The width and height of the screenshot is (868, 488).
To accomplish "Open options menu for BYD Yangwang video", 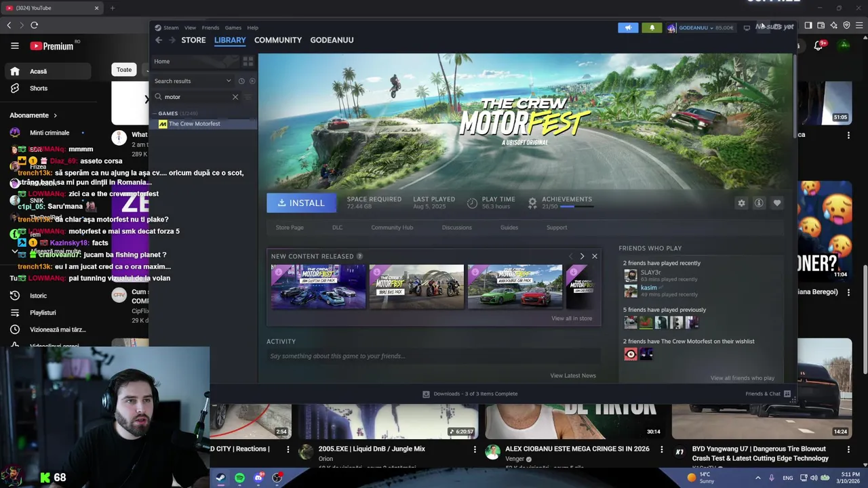I will [848, 449].
